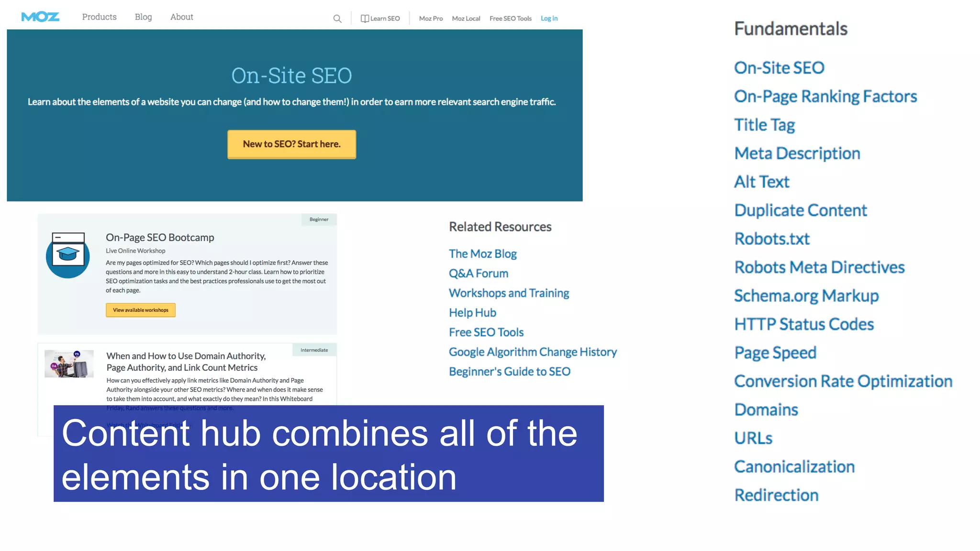
Task: Click the Live Online Workshop subtitle
Action: tap(135, 251)
